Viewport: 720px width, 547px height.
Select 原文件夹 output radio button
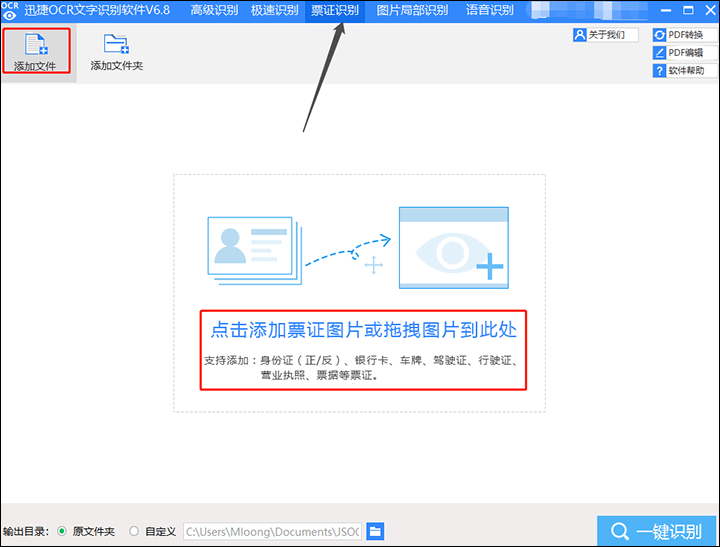62,531
